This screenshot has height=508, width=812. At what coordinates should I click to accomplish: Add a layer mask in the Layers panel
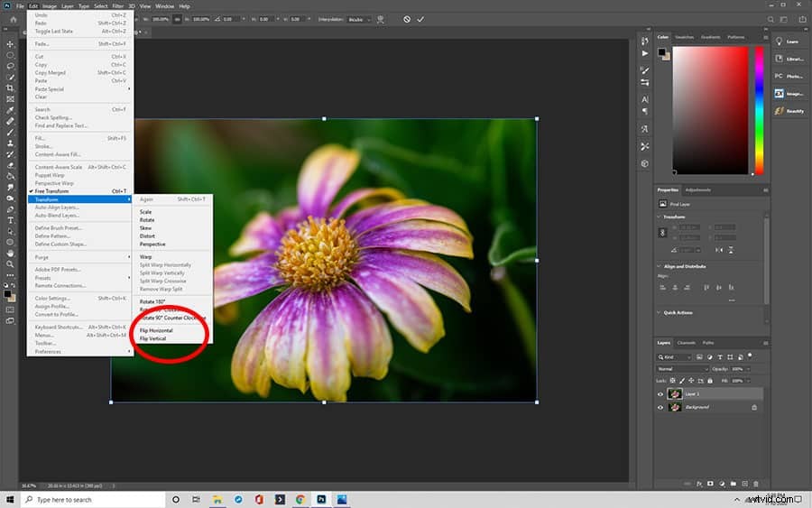(x=711, y=484)
